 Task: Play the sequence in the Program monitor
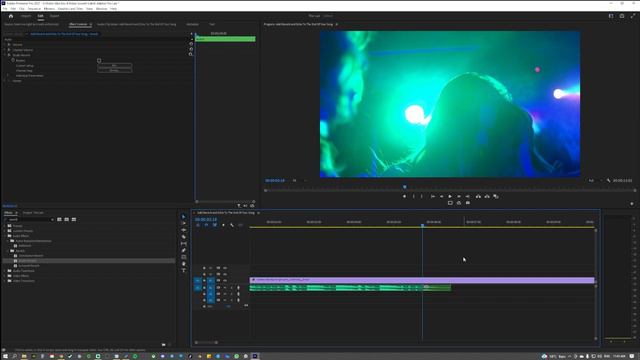point(450,196)
